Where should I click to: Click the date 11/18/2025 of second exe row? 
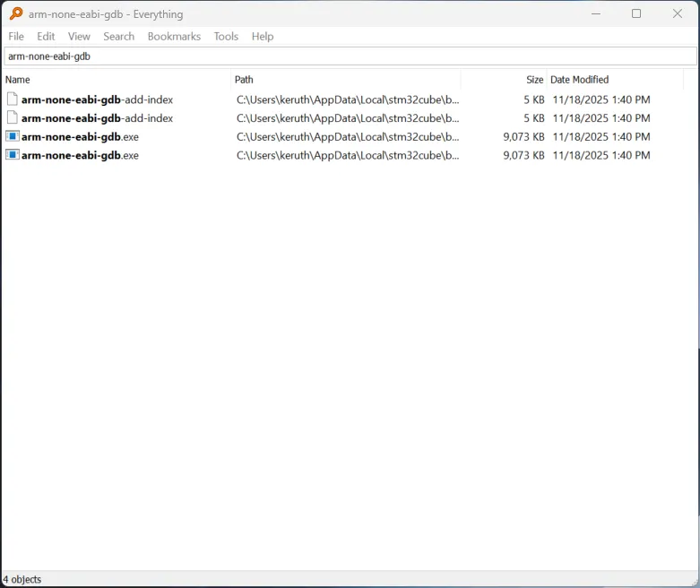(x=601, y=156)
